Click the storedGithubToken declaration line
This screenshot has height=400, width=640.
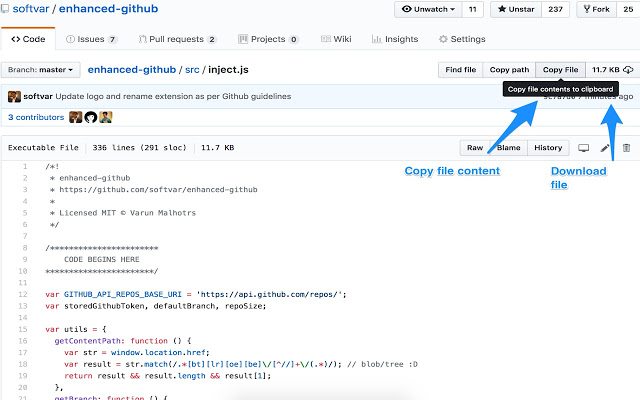click(x=156, y=306)
